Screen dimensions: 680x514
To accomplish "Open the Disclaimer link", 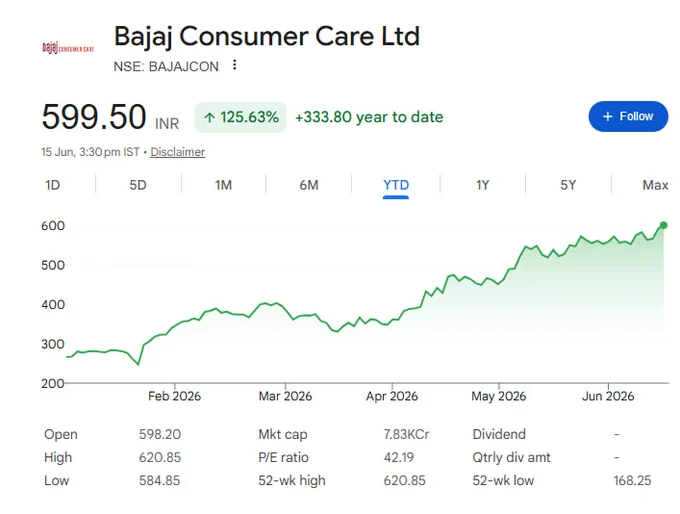I will pos(178,152).
